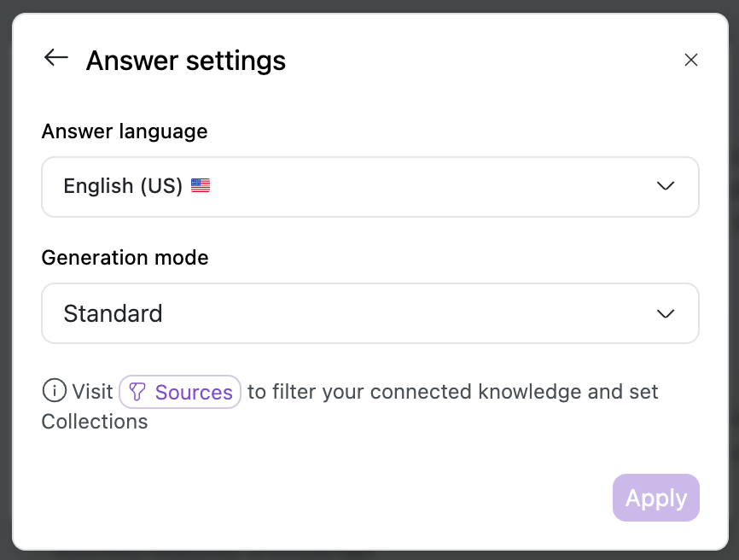Open the Answer language dropdown

(x=369, y=186)
